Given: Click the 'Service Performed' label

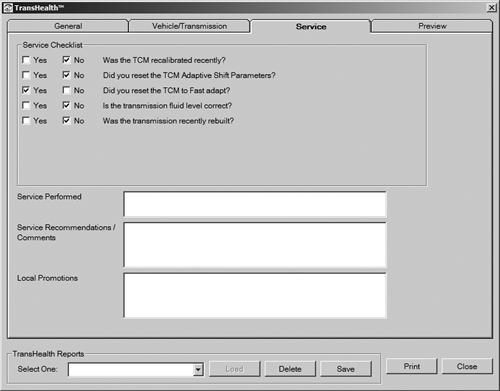Looking at the screenshot, I should coord(49,197).
